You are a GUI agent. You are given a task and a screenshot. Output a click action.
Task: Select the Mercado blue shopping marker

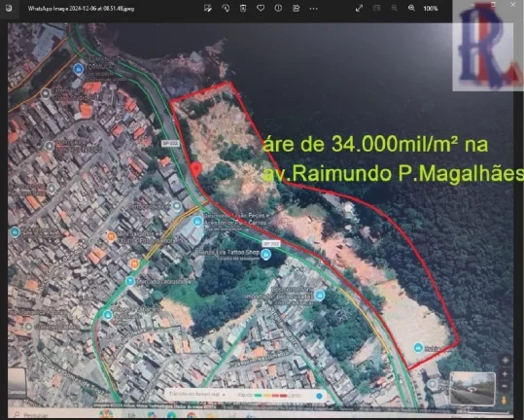[130, 281]
